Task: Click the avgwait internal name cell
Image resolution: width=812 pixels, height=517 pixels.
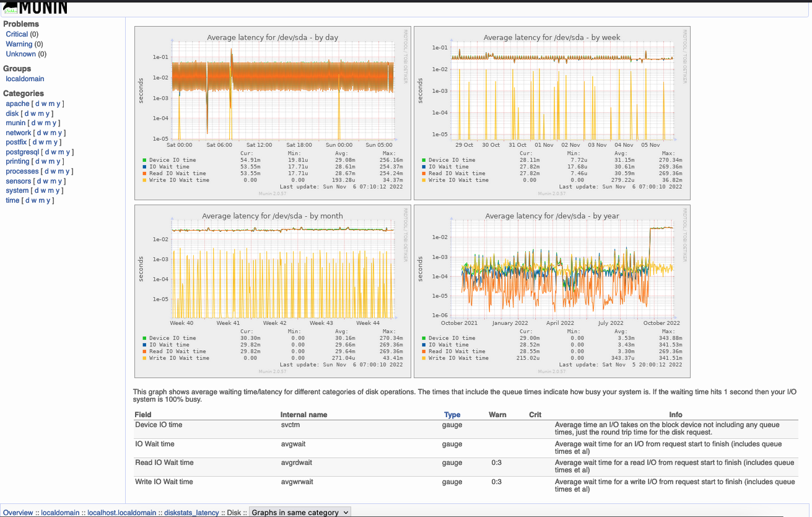Action: point(293,444)
